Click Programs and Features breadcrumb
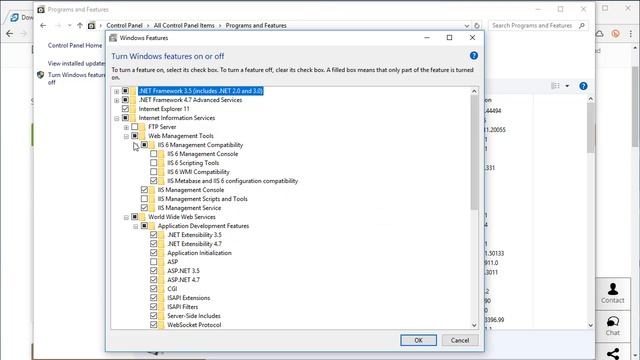The image size is (640, 360). (x=256, y=25)
